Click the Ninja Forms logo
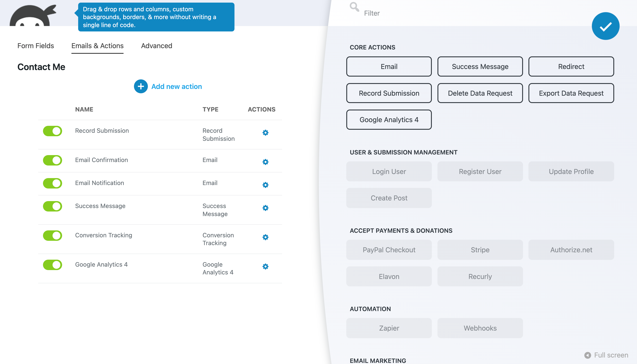Viewport: 637px width, 364px height. [33, 15]
